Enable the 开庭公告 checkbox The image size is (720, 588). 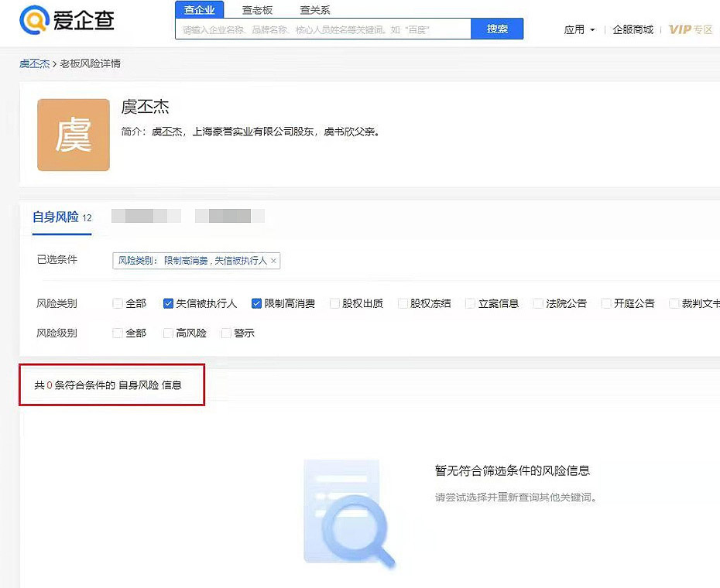click(x=606, y=303)
